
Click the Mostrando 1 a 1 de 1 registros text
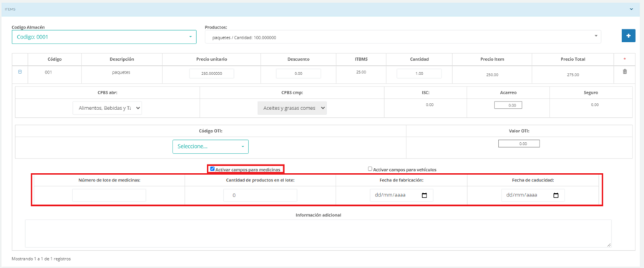pos(42,259)
